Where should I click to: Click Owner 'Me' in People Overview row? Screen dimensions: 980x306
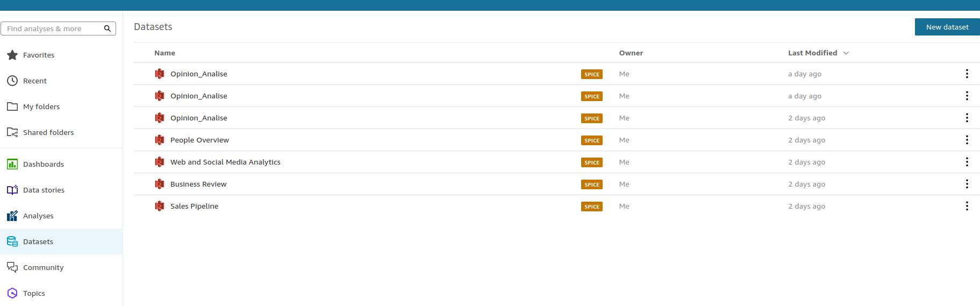pyautogui.click(x=624, y=140)
